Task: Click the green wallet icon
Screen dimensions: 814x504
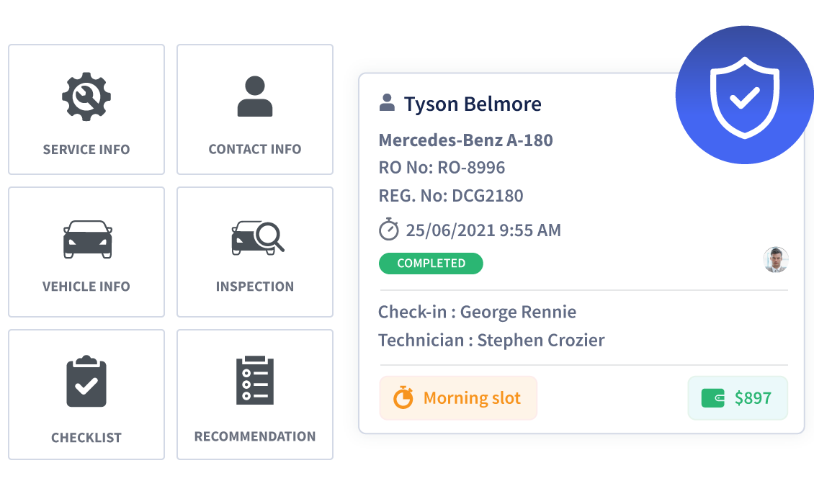Action: (712, 398)
